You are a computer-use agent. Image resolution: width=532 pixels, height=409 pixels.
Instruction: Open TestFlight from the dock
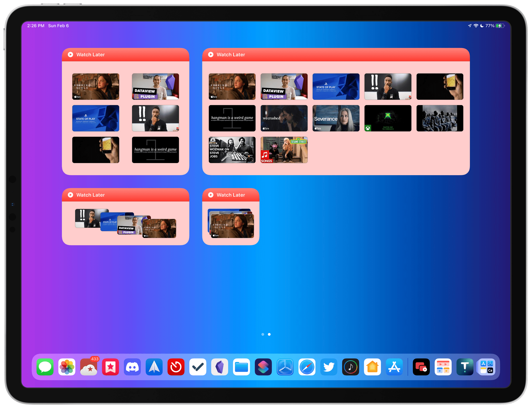tap(285, 367)
